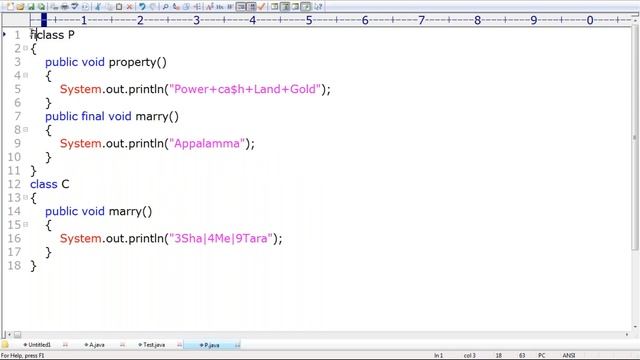
Task: Click line number 18 in the gutter
Action: pyautogui.click(x=14, y=265)
